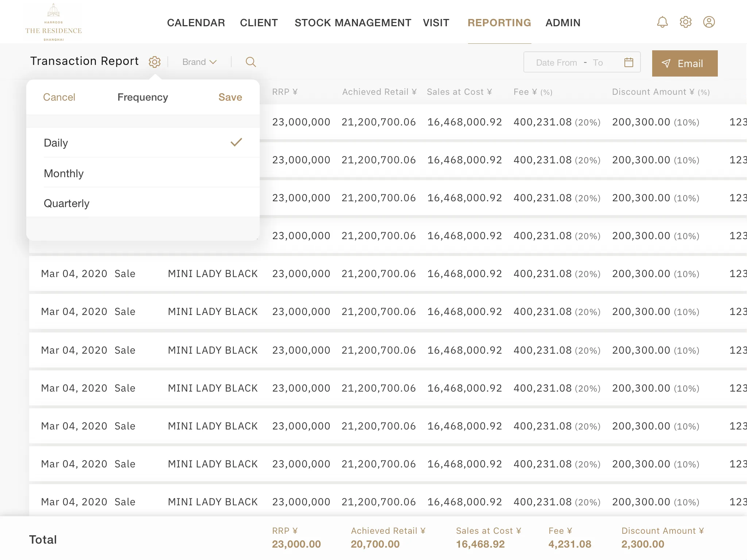
Task: Click total Achieved Retail value 20,700.00
Action: pos(375,544)
